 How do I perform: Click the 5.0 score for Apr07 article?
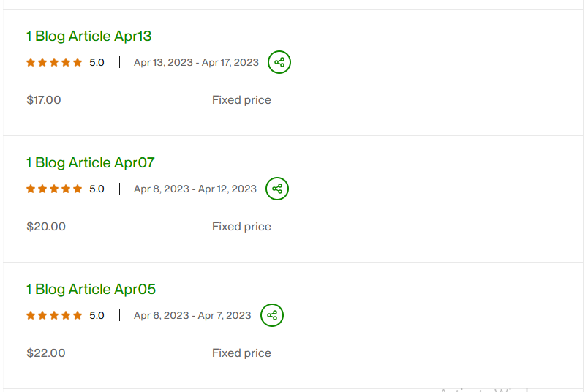pos(97,189)
